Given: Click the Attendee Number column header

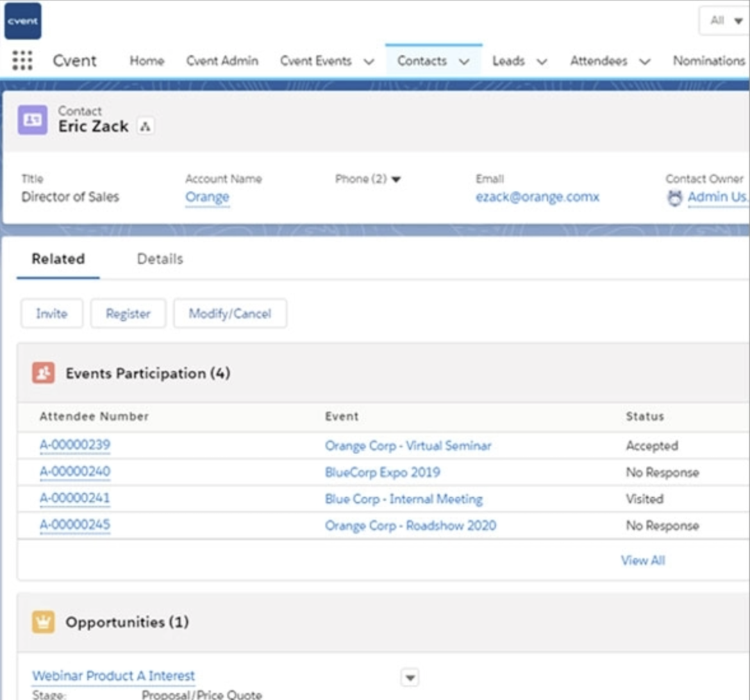Looking at the screenshot, I should [94, 416].
